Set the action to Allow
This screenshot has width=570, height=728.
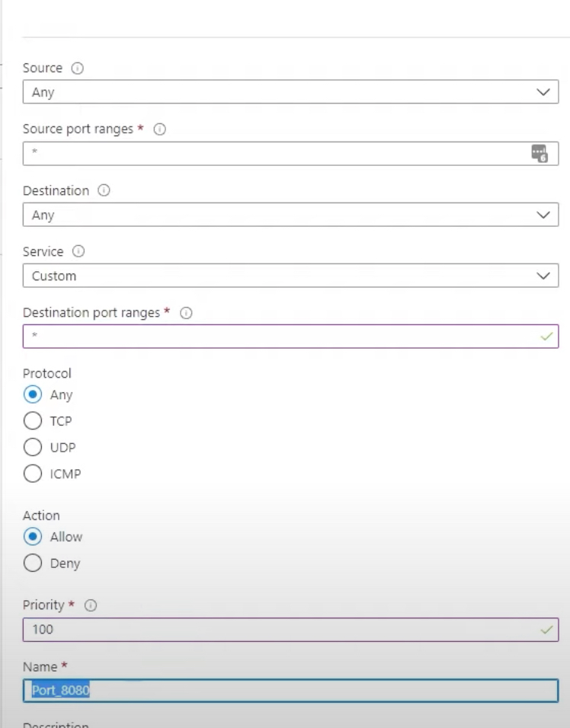[x=33, y=537]
